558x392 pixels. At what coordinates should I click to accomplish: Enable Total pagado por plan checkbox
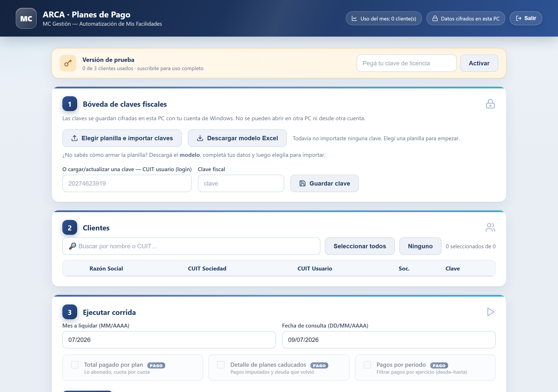(75, 365)
